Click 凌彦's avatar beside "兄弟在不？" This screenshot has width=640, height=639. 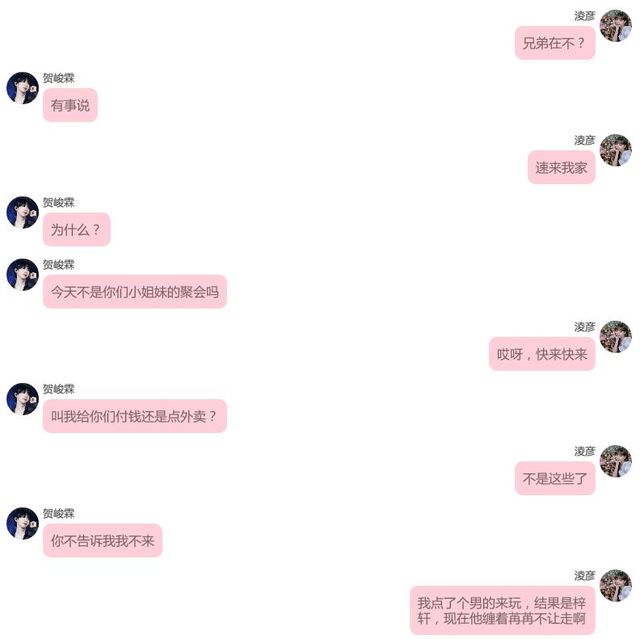tap(616, 26)
